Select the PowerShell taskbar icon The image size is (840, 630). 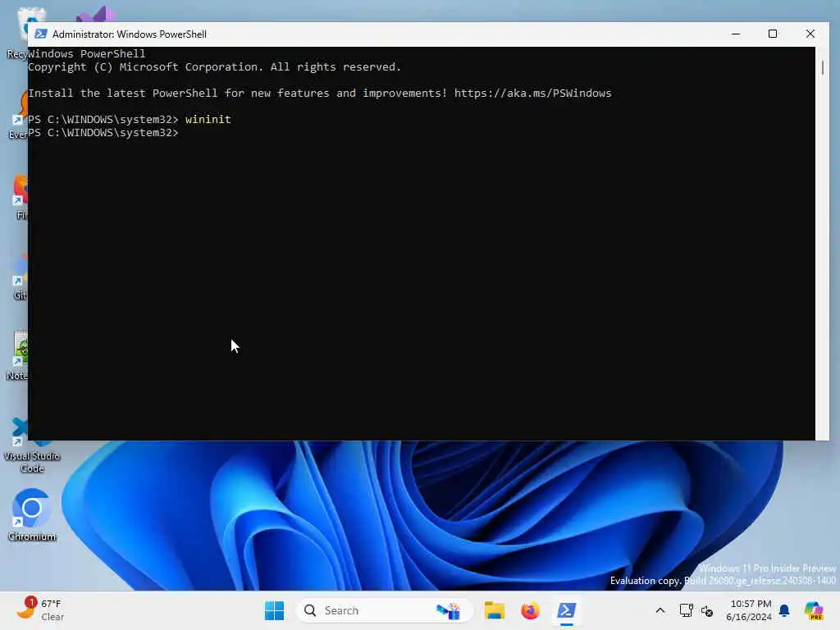tap(566, 610)
